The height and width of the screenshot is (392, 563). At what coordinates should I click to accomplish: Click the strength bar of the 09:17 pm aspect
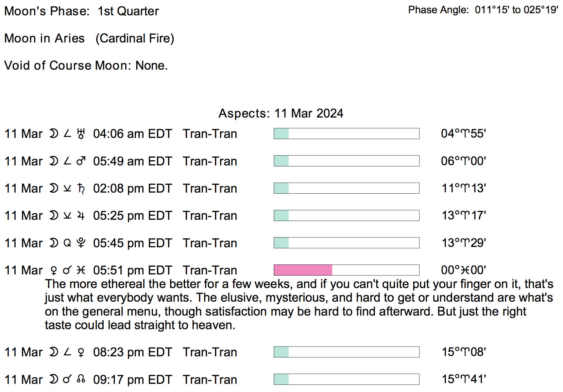pyautogui.click(x=346, y=379)
